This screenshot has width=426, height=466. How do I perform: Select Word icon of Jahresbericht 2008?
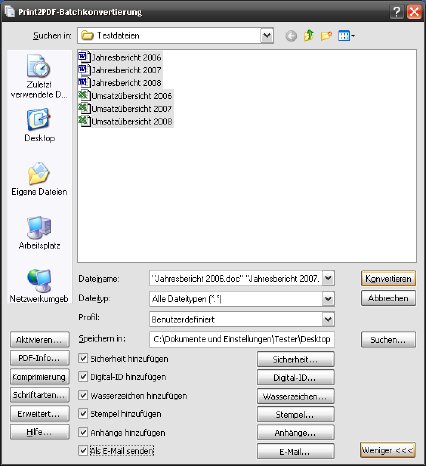click(x=84, y=82)
